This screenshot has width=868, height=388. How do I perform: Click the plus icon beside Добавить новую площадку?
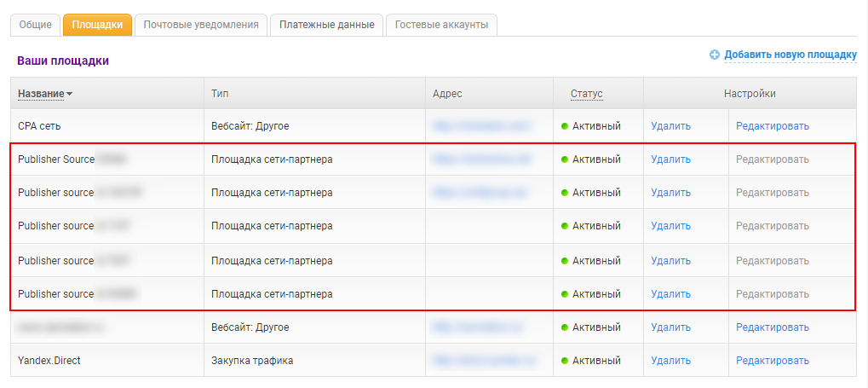715,55
